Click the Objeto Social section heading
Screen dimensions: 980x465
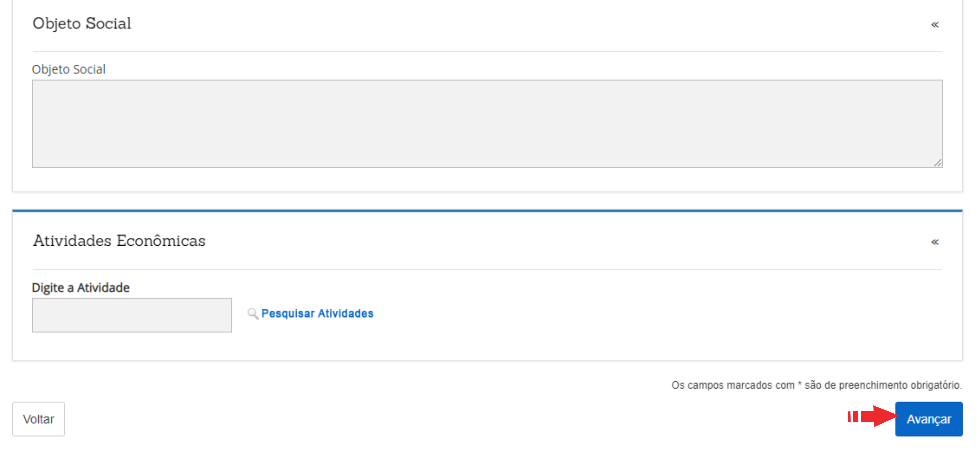point(82,24)
